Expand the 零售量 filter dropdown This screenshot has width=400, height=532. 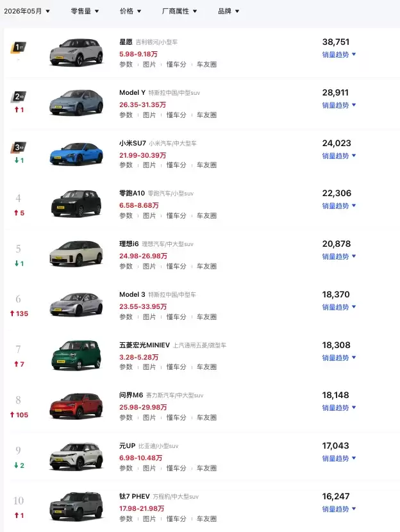85,11
